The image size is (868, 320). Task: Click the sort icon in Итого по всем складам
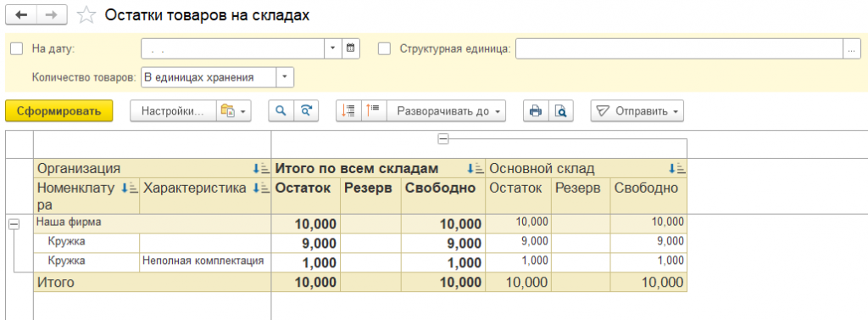click(475, 169)
